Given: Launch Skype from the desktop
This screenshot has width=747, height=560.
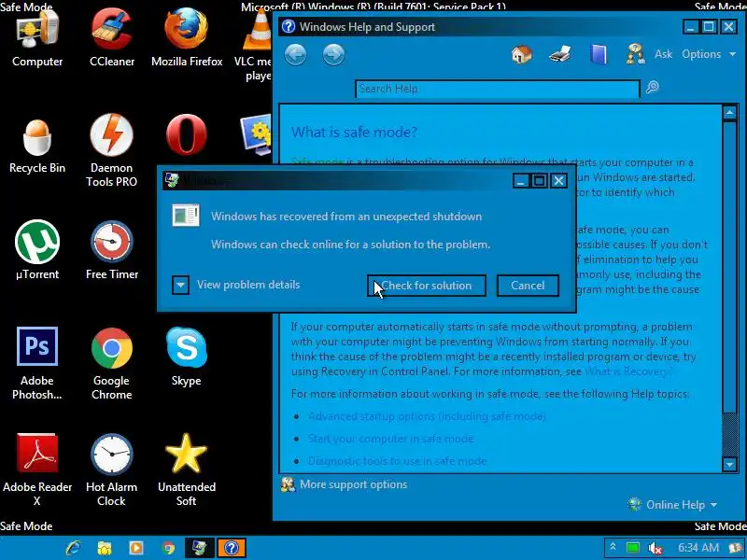Looking at the screenshot, I should (x=187, y=357).
